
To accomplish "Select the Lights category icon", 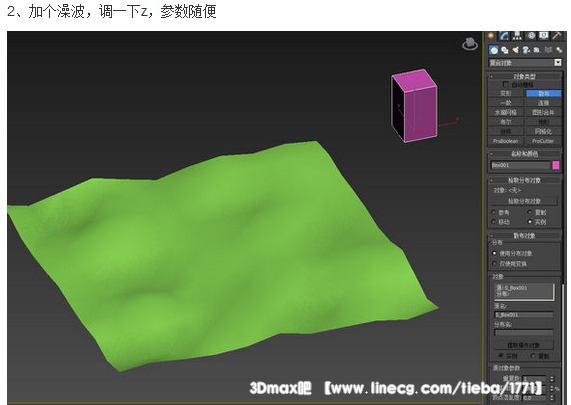I will coord(516,50).
